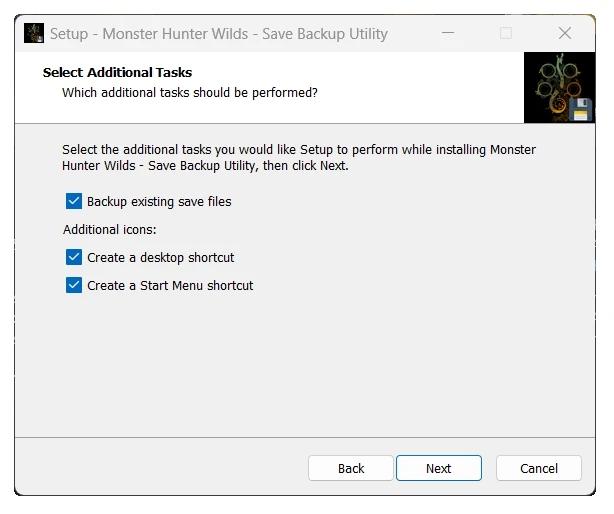
Task: Click the Setup window title text
Action: (219, 34)
